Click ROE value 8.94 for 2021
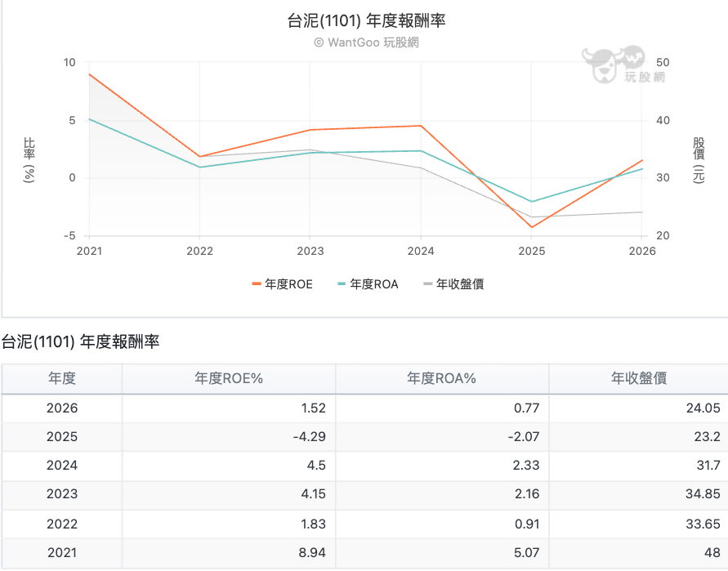 [x=312, y=553]
